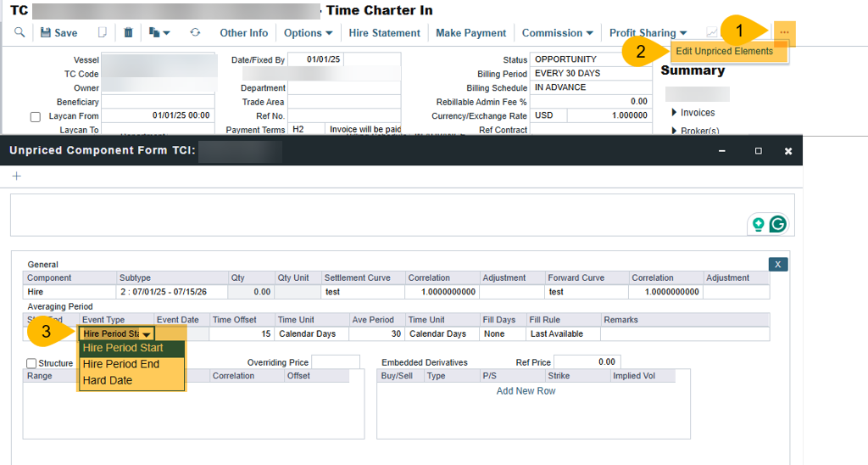This screenshot has width=868, height=465.
Task: Click the Hire Statement button
Action: pos(384,33)
